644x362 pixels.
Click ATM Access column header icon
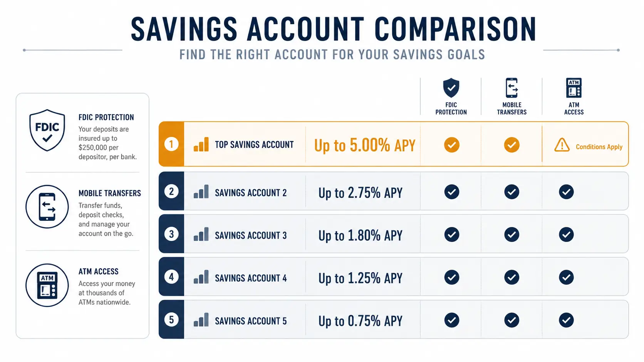[574, 88]
